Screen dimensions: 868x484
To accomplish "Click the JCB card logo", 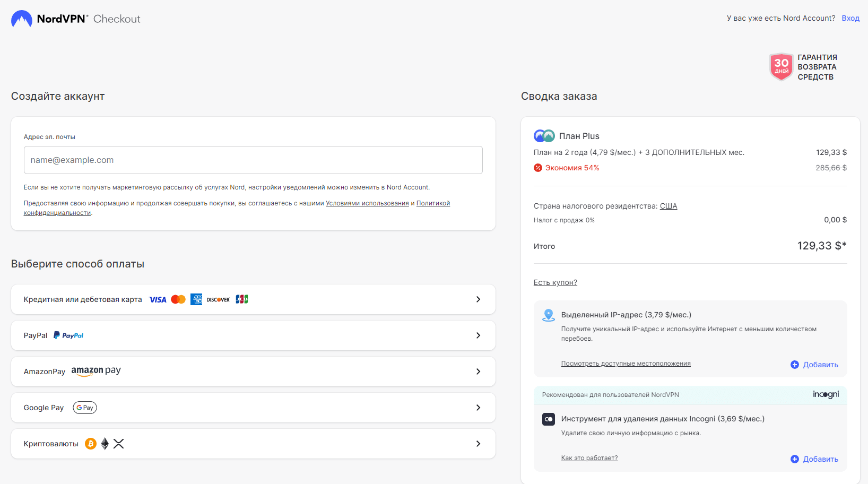I will coord(242,299).
